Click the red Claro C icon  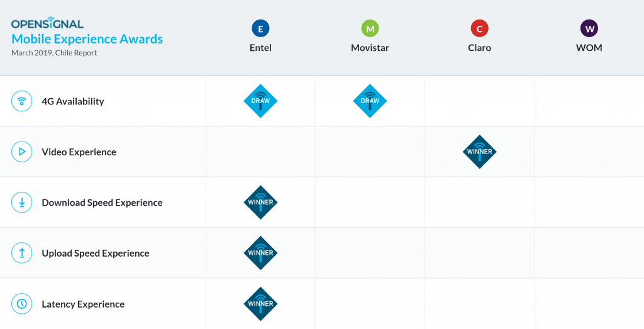(479, 28)
